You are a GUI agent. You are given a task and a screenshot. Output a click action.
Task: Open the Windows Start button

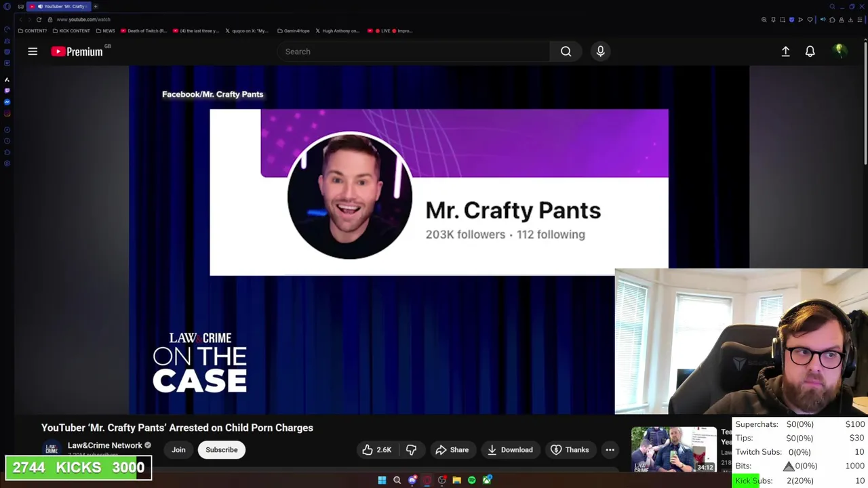coord(382,480)
